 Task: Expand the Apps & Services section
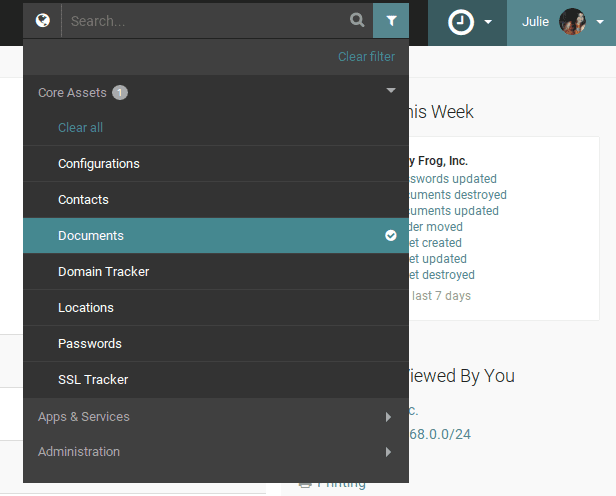pyautogui.click(x=388, y=417)
